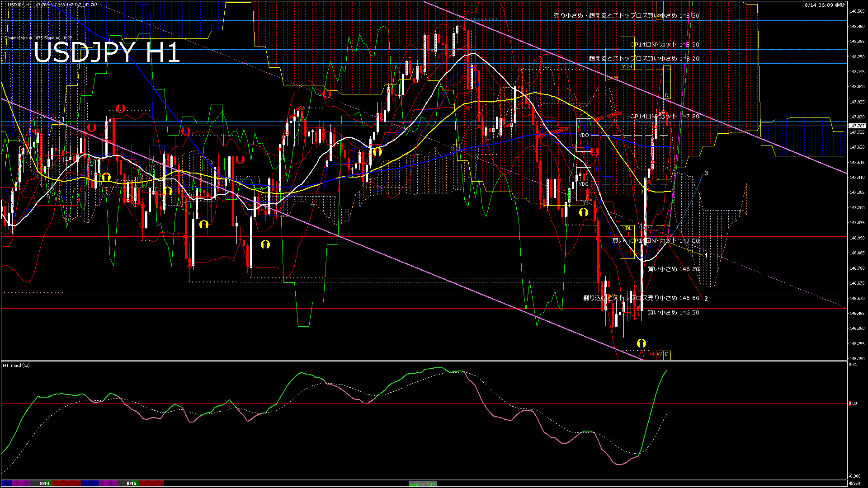The height and width of the screenshot is (488, 868).
Task: Select the YDC yesterday-close marker box
Action: click(584, 184)
